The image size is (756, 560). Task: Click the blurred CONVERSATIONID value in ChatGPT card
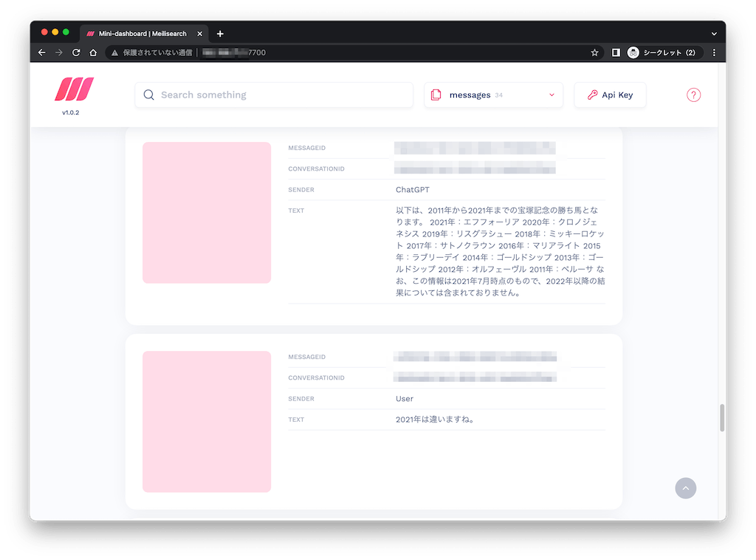click(475, 168)
